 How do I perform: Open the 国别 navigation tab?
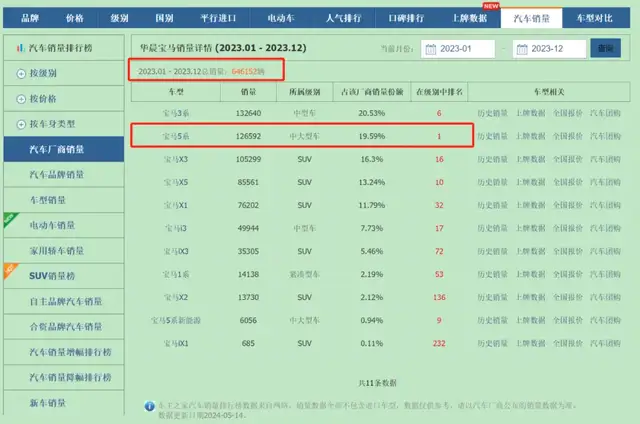pos(164,18)
